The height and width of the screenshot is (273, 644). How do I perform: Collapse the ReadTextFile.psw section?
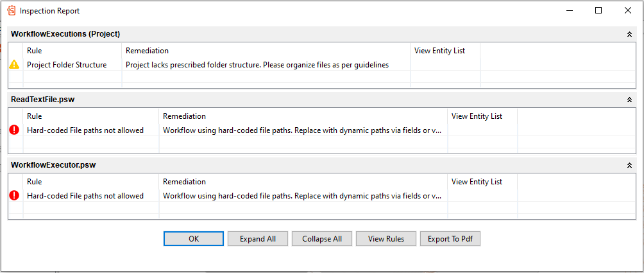(x=629, y=100)
